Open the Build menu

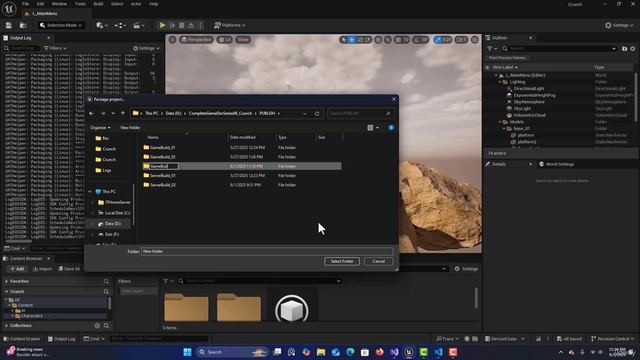pos(98,4)
